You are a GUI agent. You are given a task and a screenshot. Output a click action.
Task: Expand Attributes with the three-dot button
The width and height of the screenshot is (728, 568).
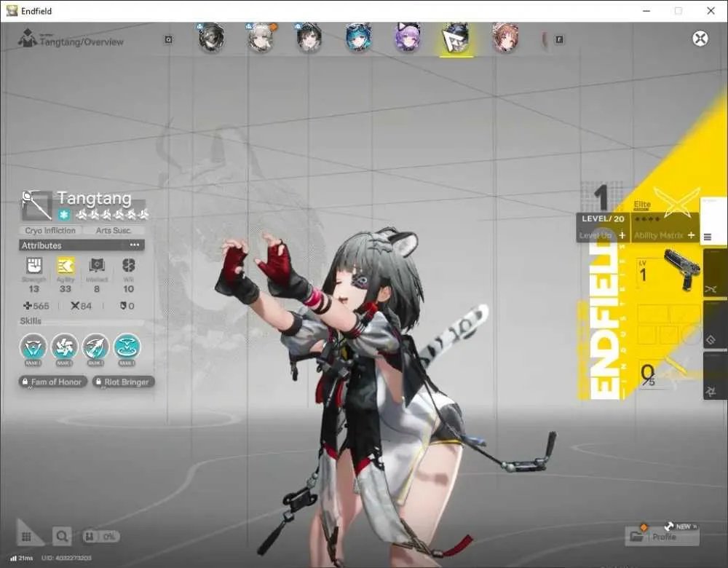pyautogui.click(x=135, y=245)
